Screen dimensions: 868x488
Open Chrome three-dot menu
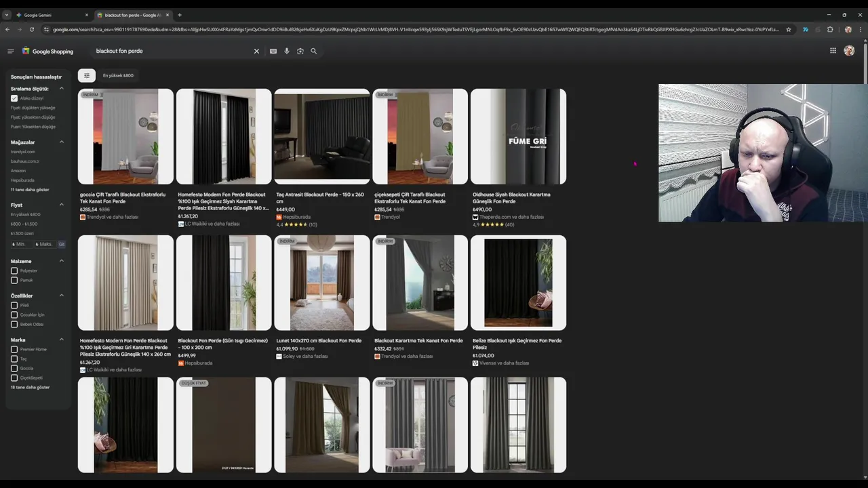coord(859,29)
